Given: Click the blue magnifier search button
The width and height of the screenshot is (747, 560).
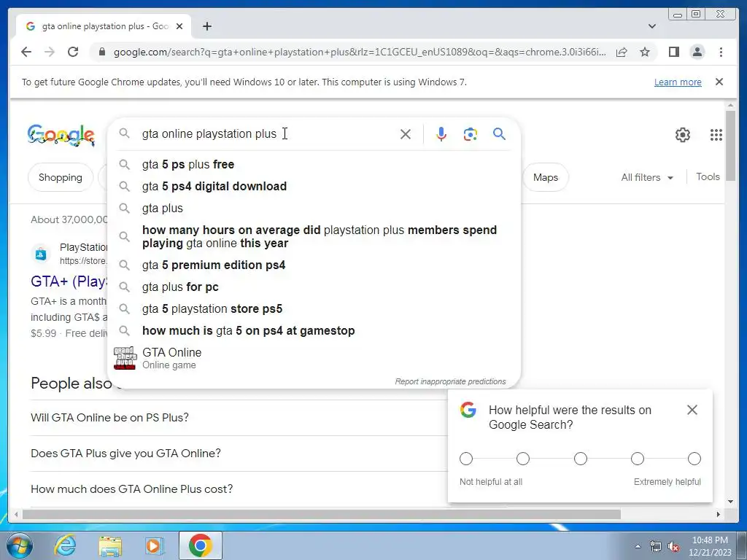Looking at the screenshot, I should click(499, 134).
